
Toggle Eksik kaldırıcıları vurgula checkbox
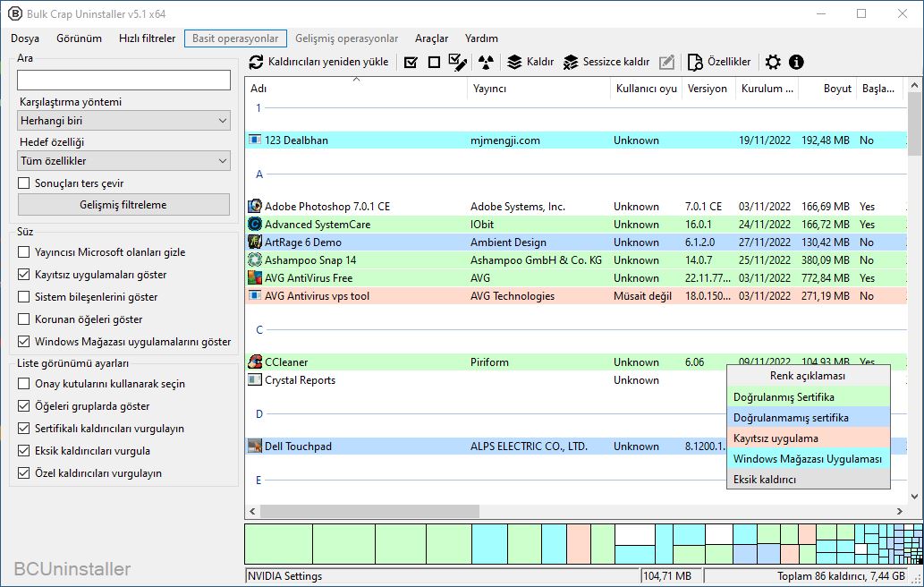pos(23,451)
